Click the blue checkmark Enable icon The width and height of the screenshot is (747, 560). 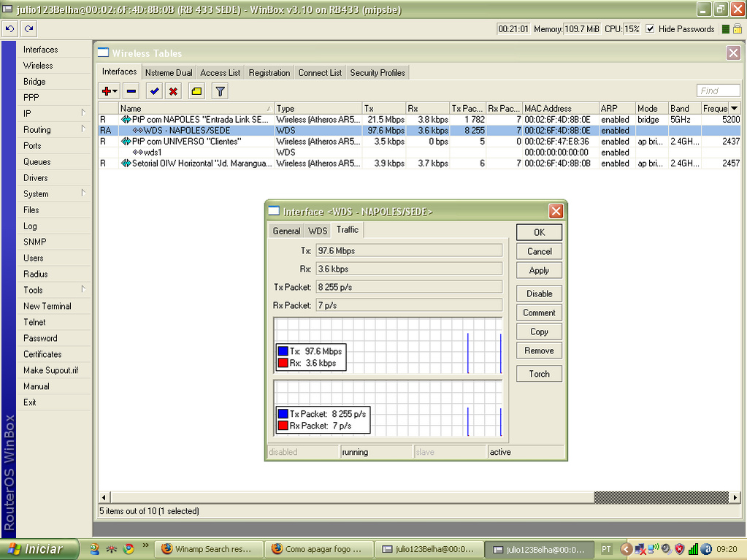tap(154, 91)
